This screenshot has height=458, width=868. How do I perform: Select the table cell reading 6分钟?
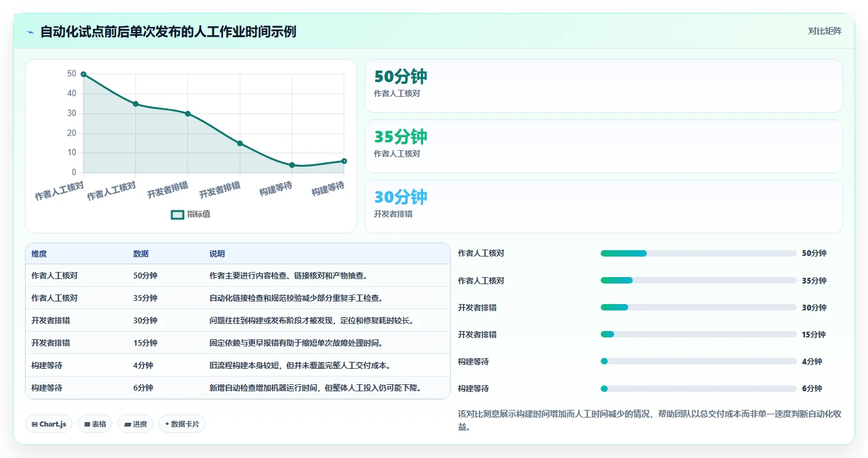click(x=144, y=388)
